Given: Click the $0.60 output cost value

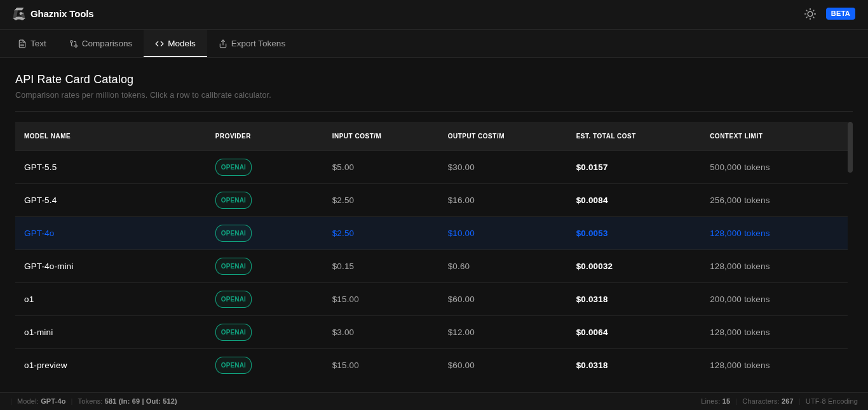Looking at the screenshot, I should click(x=459, y=267).
